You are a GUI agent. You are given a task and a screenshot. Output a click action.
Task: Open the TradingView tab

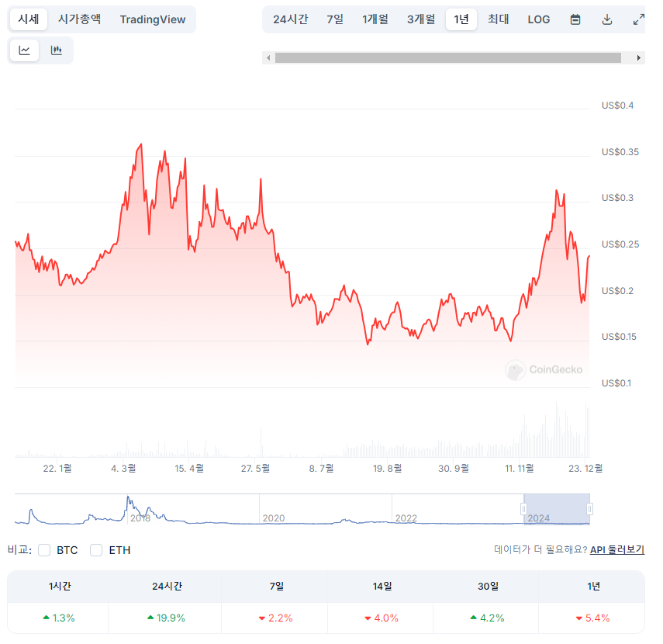click(x=153, y=19)
